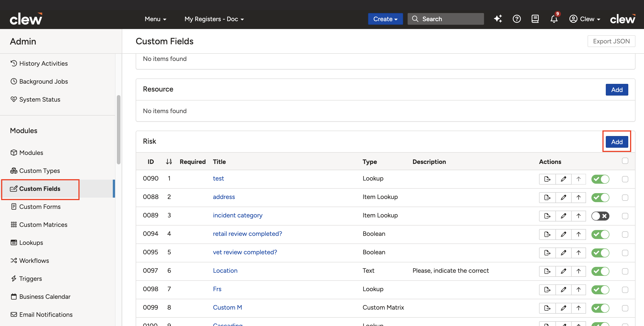The width and height of the screenshot is (644, 326).
Task: Click the Search magnifier icon
Action: point(415,19)
